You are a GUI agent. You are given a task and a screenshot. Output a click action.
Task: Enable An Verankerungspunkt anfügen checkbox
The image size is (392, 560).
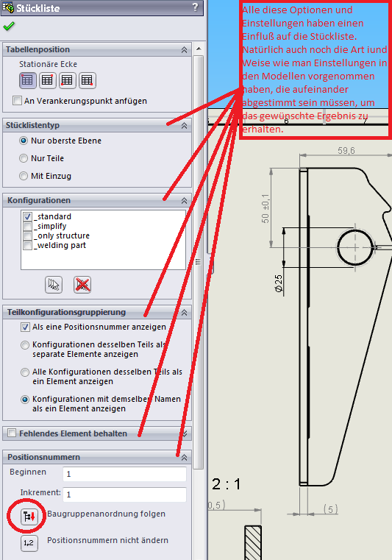tap(17, 101)
